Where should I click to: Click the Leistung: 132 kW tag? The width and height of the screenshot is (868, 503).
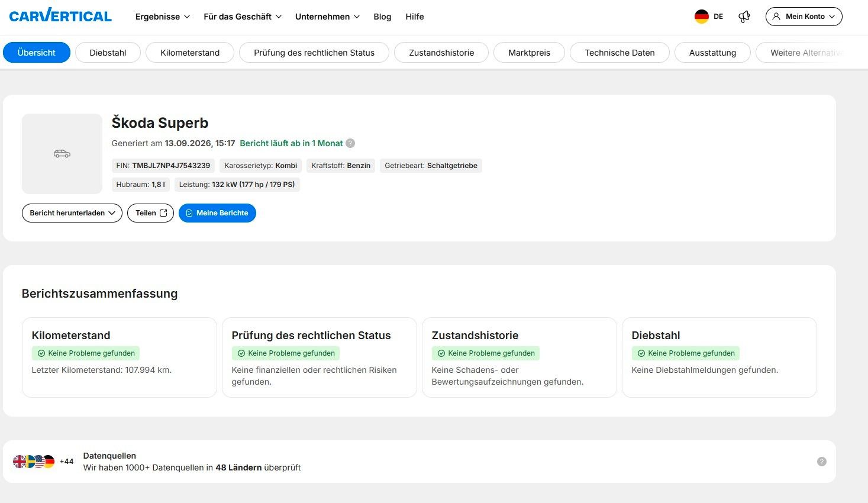click(x=237, y=185)
